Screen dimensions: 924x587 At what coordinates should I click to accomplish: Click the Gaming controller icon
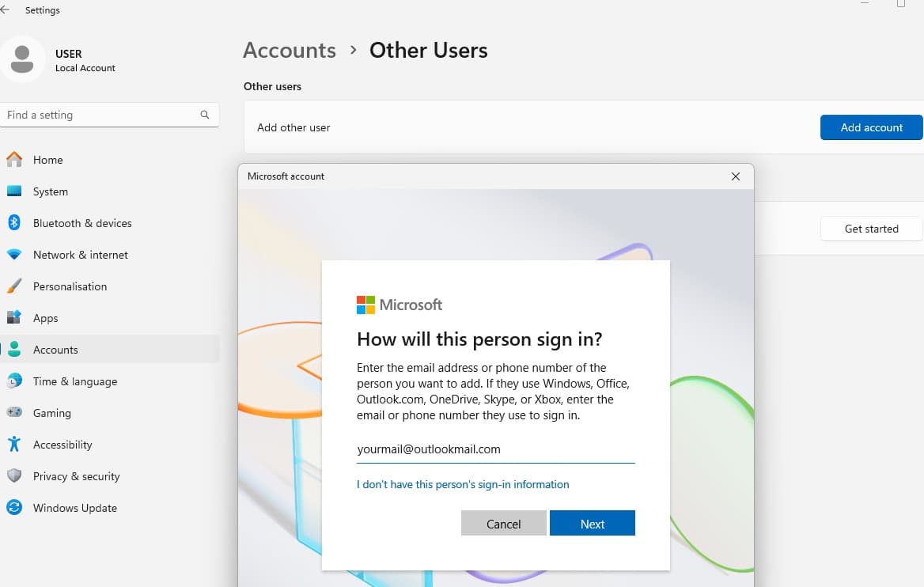14,413
